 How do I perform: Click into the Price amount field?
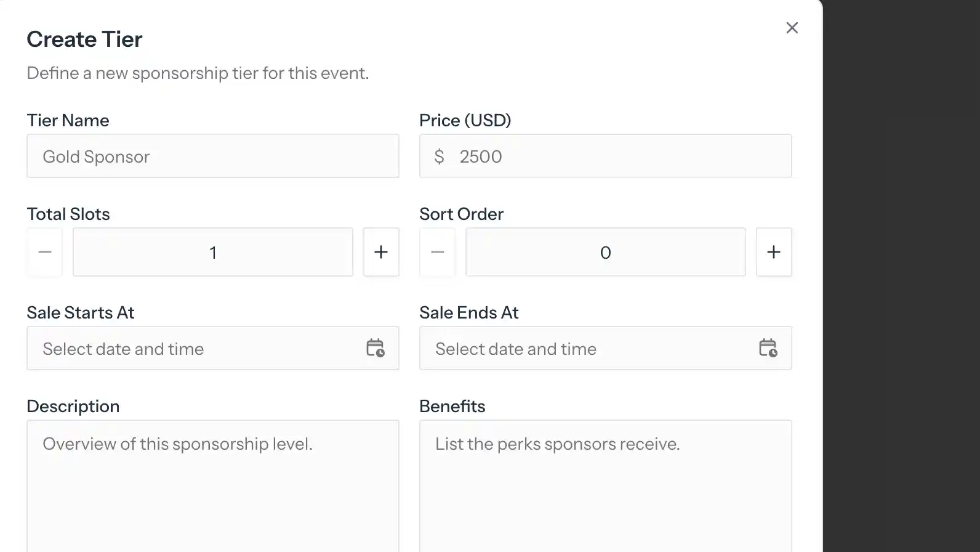coord(616,156)
